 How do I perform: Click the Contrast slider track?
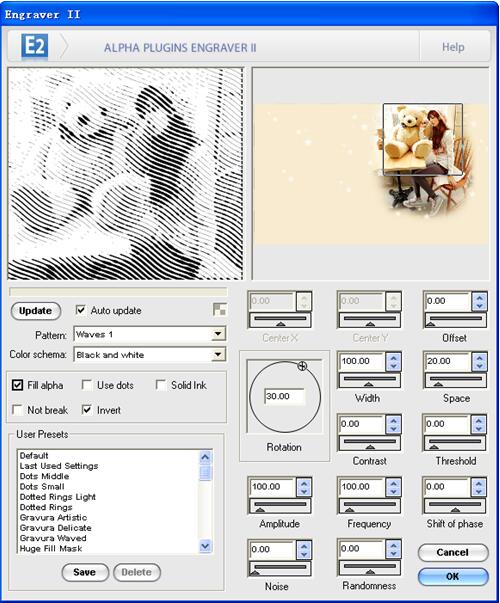(369, 441)
